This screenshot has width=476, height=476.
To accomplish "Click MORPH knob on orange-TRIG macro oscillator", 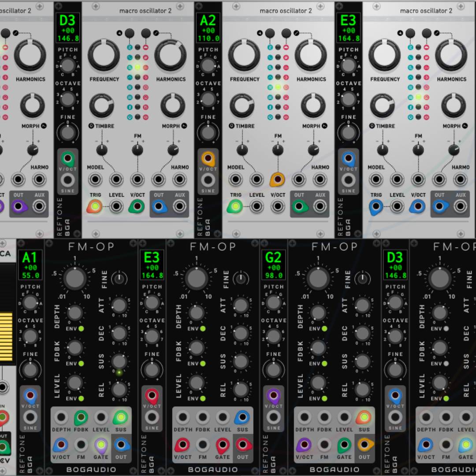I will tap(173, 105).
